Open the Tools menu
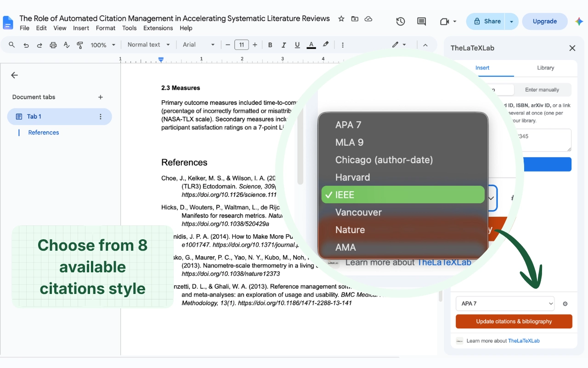588x368 pixels. 130,28
